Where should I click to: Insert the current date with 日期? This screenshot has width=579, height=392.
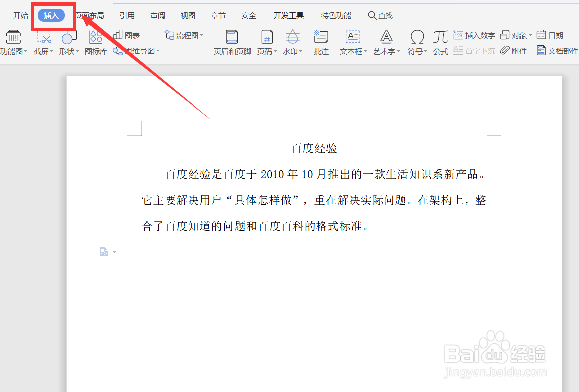pos(549,35)
